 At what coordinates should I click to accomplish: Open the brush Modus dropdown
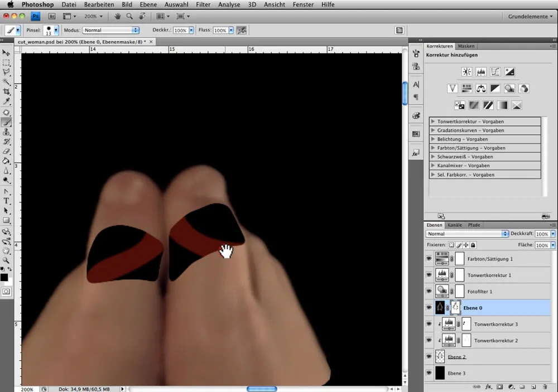110,30
